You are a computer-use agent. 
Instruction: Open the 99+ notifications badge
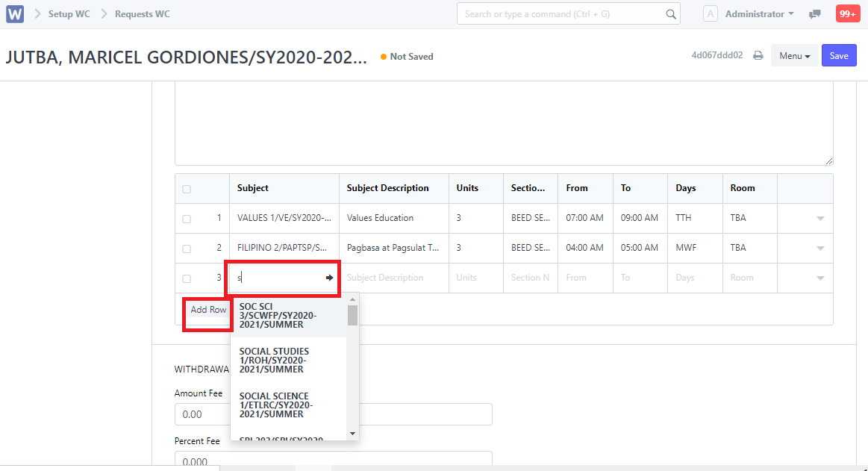pyautogui.click(x=848, y=14)
